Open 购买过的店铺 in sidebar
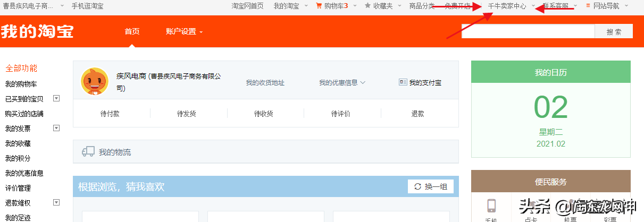Screen dimensions: 644x222 pyautogui.click(x=24, y=114)
